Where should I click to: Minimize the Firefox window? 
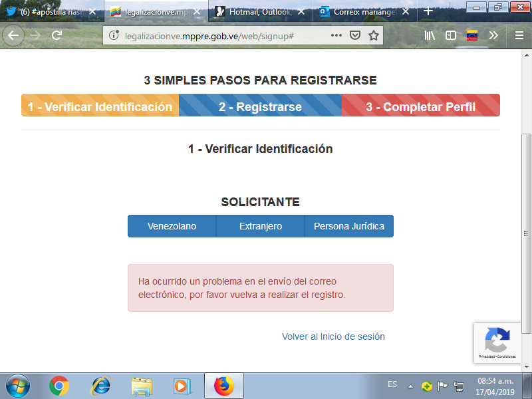point(476,7)
